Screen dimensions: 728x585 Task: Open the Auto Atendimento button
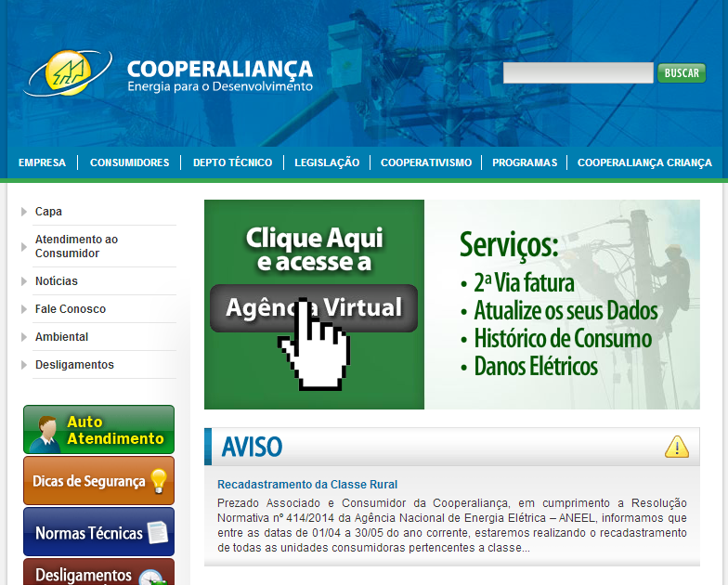tap(98, 429)
